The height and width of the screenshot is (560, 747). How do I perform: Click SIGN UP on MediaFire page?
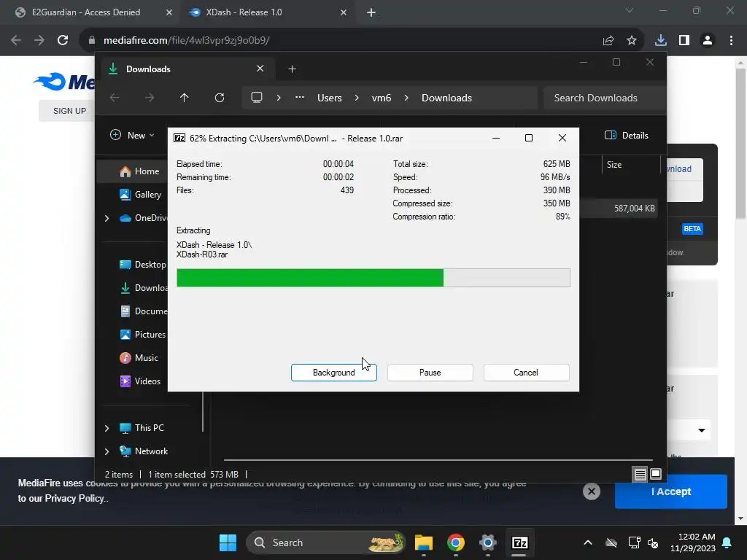[x=69, y=111]
